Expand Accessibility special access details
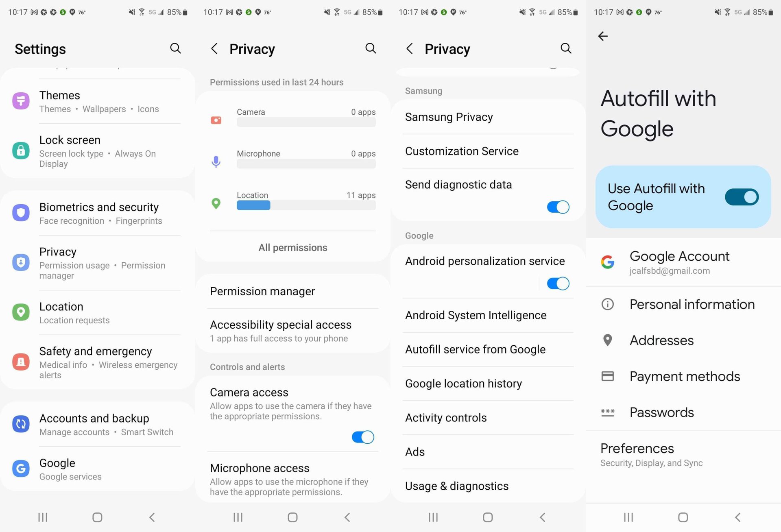The height and width of the screenshot is (532, 781). click(292, 331)
